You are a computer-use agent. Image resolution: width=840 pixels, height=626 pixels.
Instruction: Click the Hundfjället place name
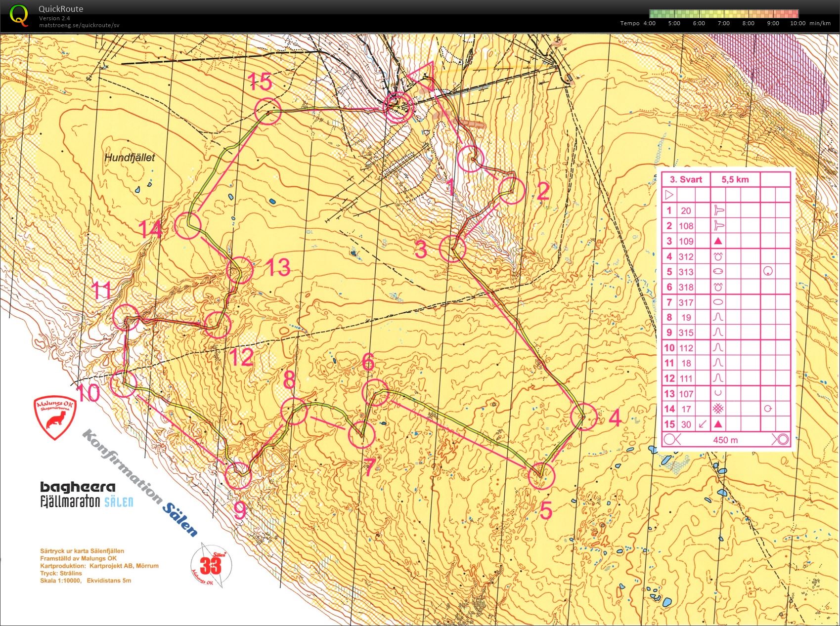point(130,158)
